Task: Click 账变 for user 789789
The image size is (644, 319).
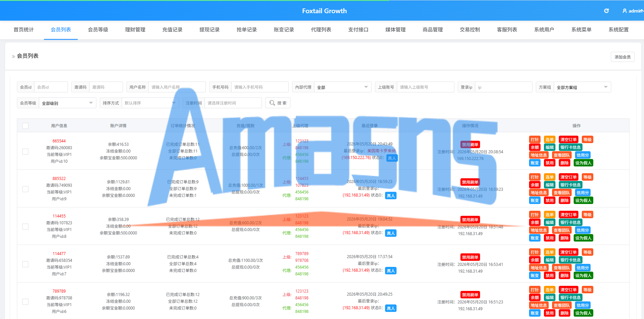Action: tap(535, 313)
